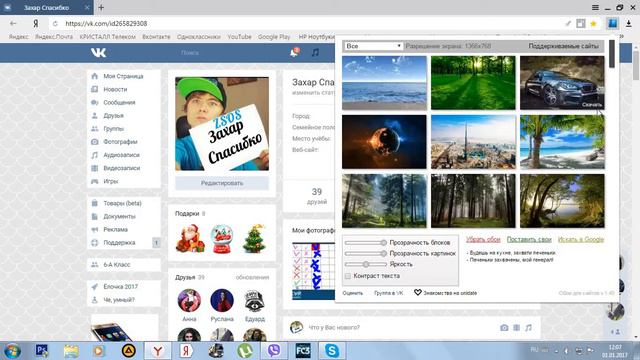Adjust the Прозрачность картинок slider
This screenshot has height=360, width=640.
[x=365, y=253]
